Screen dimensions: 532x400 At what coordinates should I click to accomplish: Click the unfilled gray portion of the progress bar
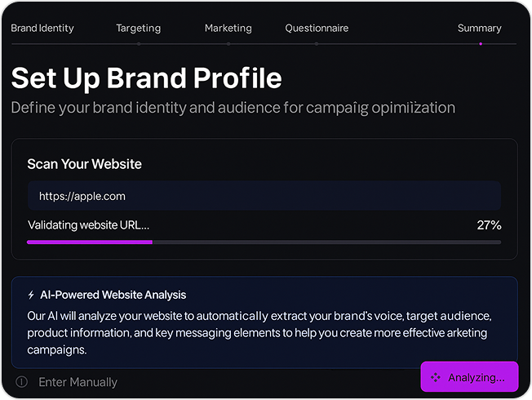click(x=326, y=242)
